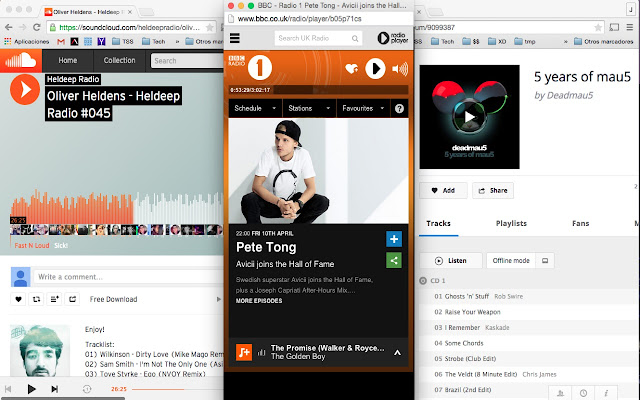Click laptop icon beside Offline mode
This screenshot has width=640, height=400.
[x=545, y=260]
